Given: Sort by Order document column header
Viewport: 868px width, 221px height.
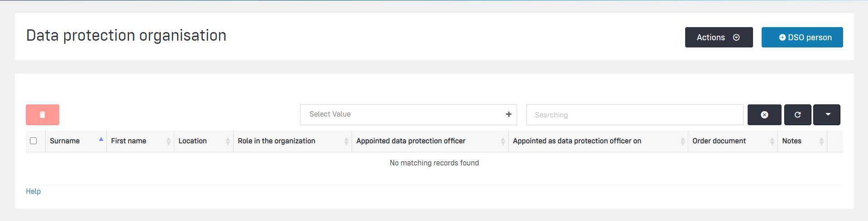Looking at the screenshot, I should click(719, 141).
